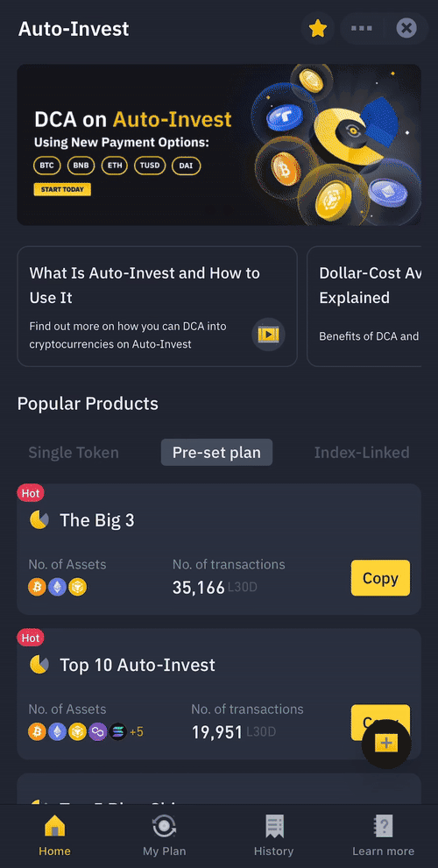Tap the floating plus create-plan button
The image size is (438, 868).
[x=386, y=744]
